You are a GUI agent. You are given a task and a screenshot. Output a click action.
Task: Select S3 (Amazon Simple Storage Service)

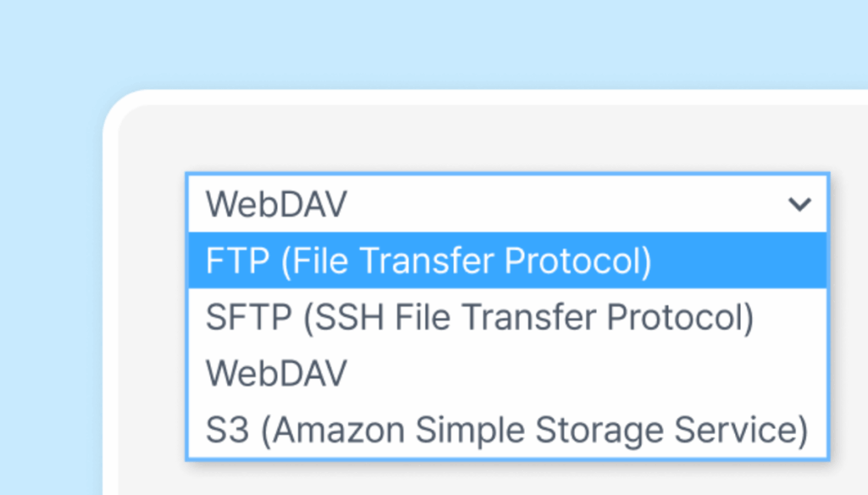506,431
